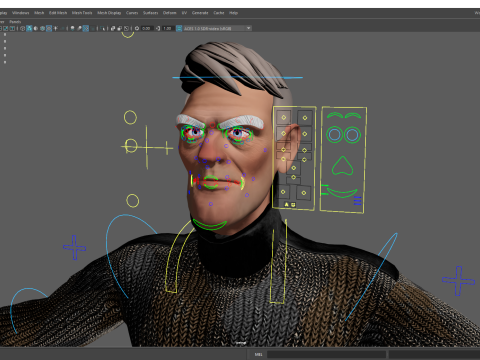Select the blue head-top line controller
The height and width of the screenshot is (360, 480).
(x=237, y=78)
